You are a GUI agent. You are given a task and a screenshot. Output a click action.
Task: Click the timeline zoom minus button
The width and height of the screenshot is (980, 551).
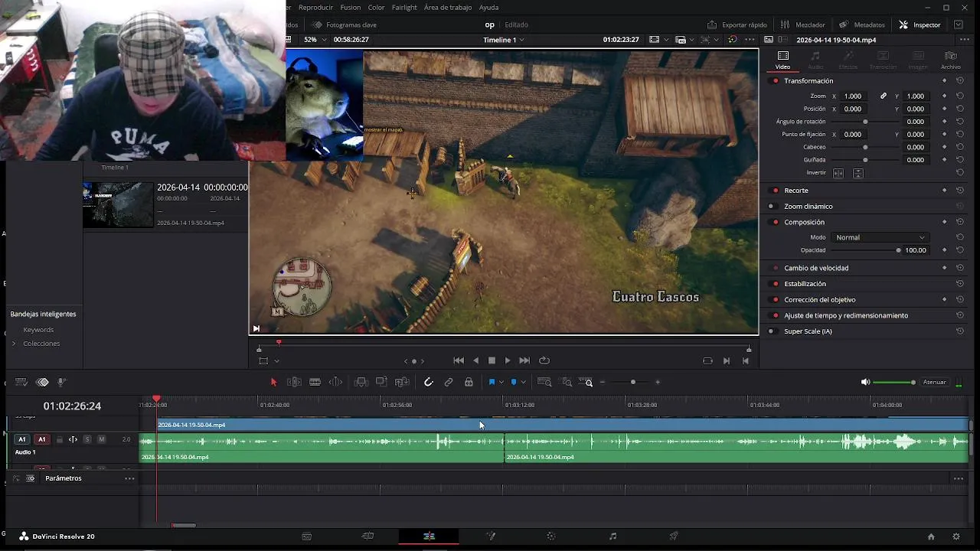click(x=603, y=382)
